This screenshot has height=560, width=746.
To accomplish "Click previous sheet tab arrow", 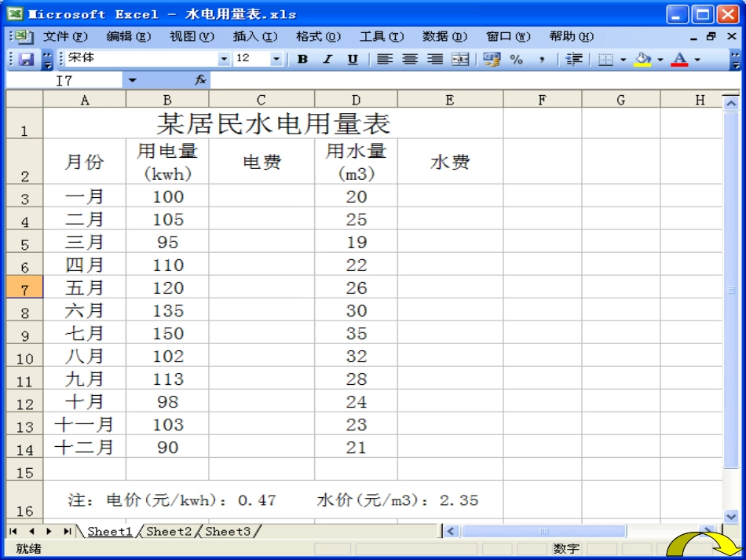I will click(x=31, y=531).
